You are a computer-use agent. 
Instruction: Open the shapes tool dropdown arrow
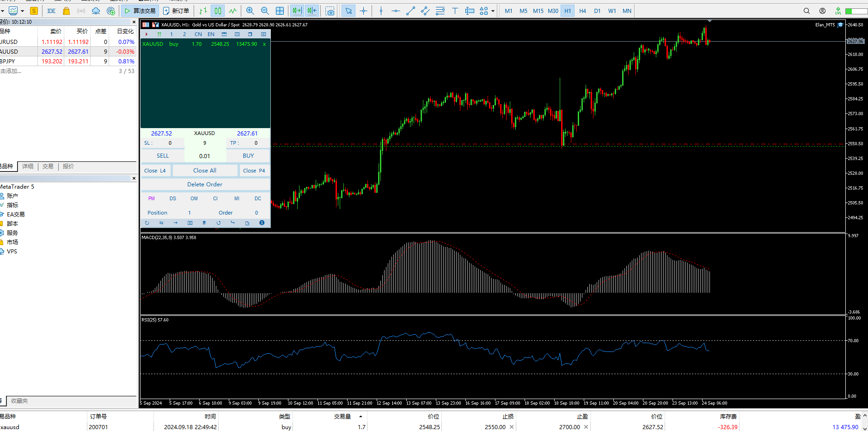click(493, 11)
